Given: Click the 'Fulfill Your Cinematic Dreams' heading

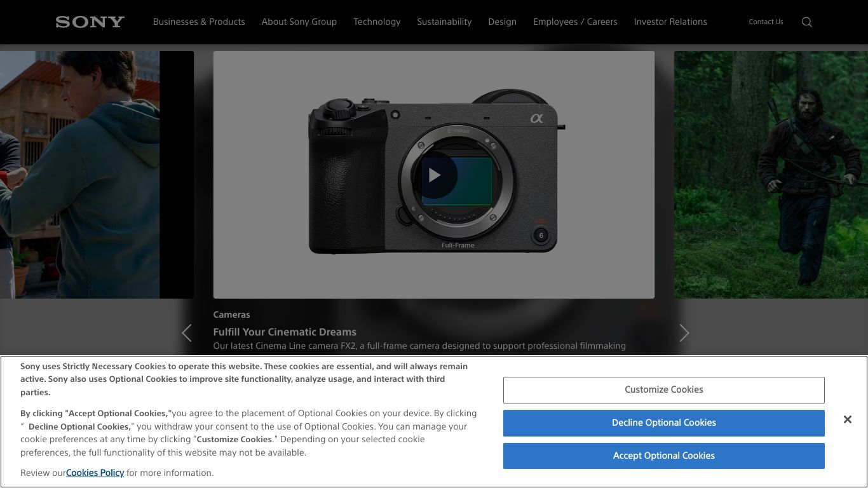Looking at the screenshot, I should pyautogui.click(x=285, y=332).
